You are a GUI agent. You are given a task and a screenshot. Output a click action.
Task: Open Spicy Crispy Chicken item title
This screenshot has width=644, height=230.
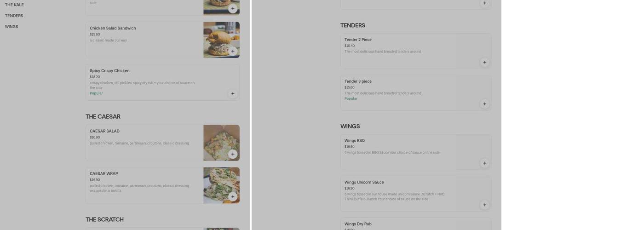[x=109, y=71]
